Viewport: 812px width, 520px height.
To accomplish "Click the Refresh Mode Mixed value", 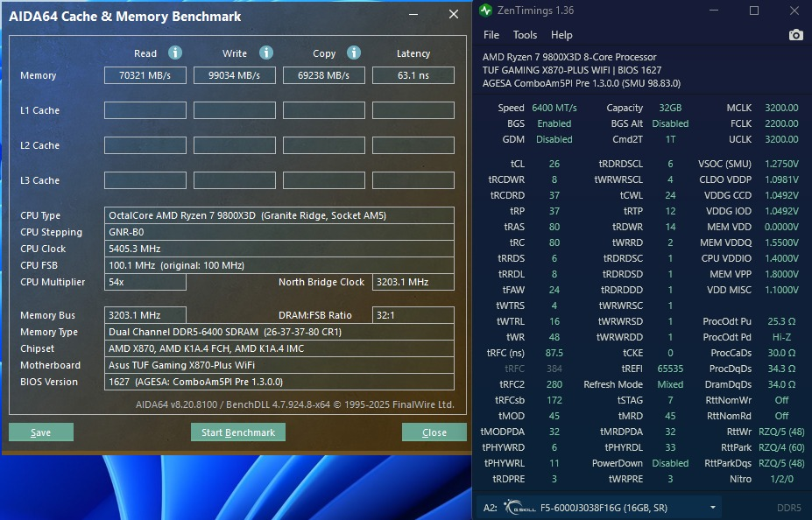I will [670, 384].
